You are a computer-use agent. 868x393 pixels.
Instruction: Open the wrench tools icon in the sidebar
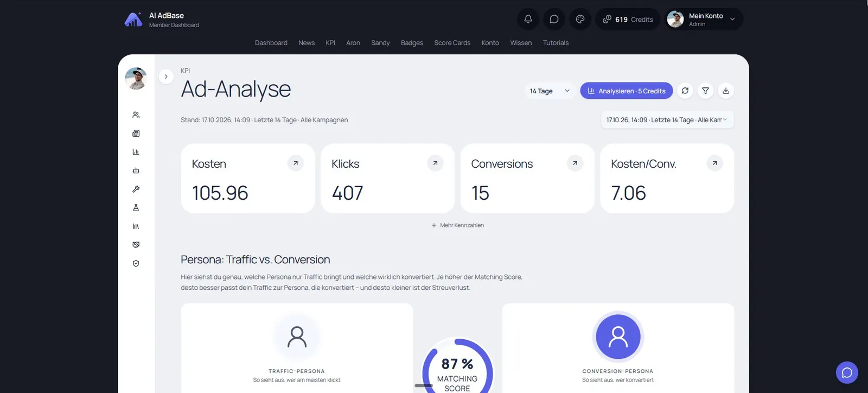click(136, 189)
